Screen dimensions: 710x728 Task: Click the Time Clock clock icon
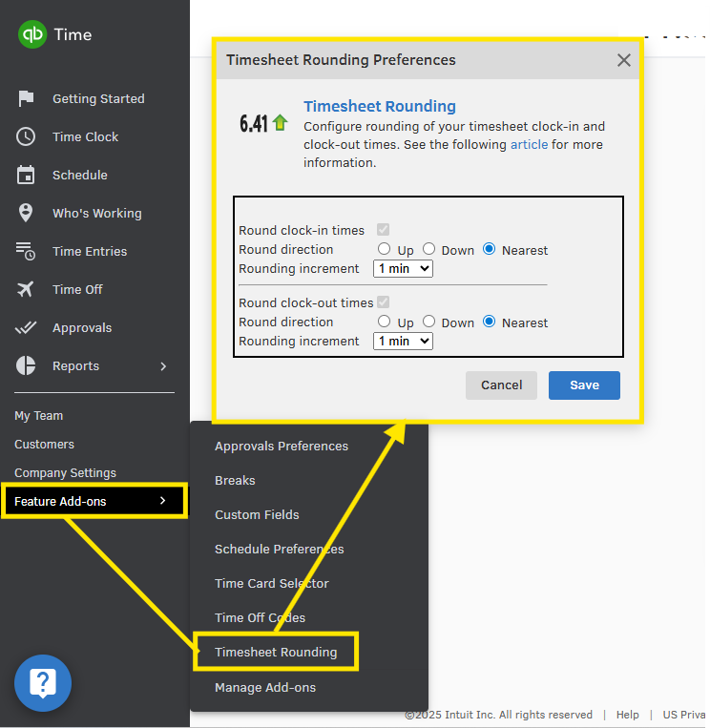(26, 137)
